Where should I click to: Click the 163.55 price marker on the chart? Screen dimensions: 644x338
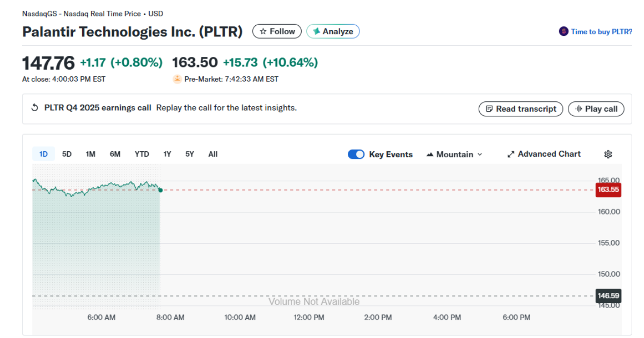608,189
